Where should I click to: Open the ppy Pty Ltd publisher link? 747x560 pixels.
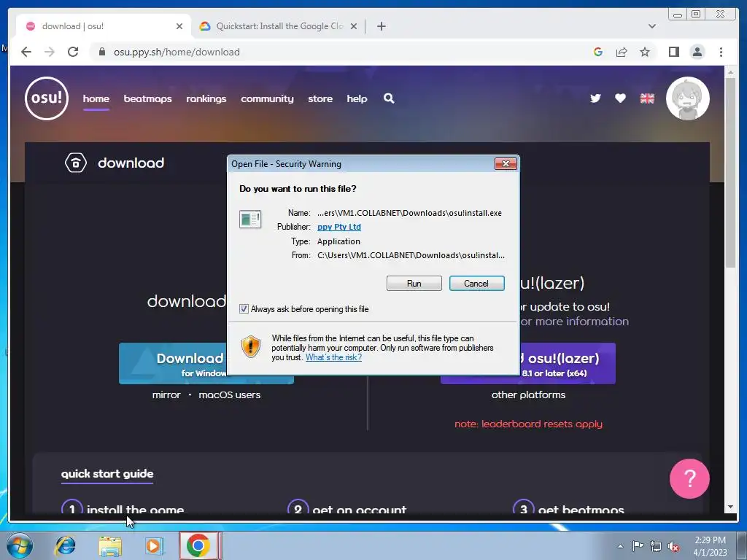click(338, 227)
